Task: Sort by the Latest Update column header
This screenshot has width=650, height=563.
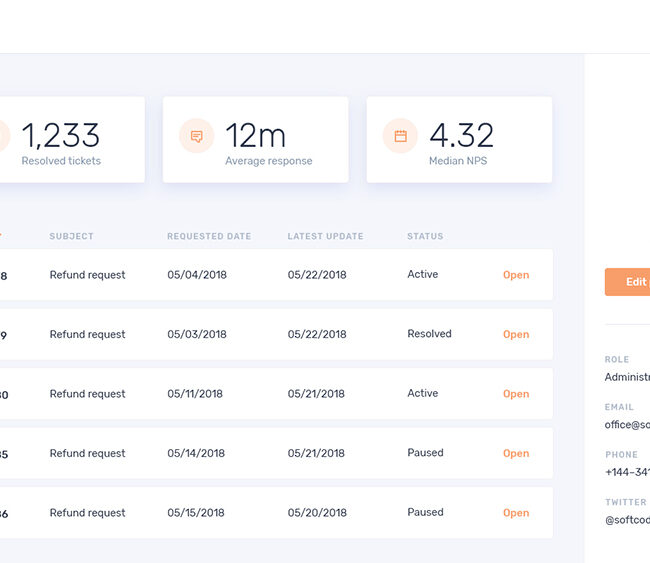Action: click(325, 237)
